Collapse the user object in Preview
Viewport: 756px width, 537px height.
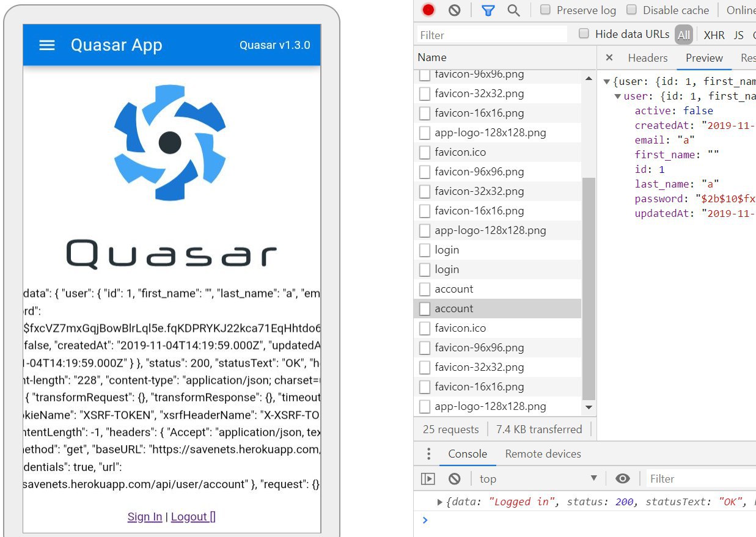point(618,97)
